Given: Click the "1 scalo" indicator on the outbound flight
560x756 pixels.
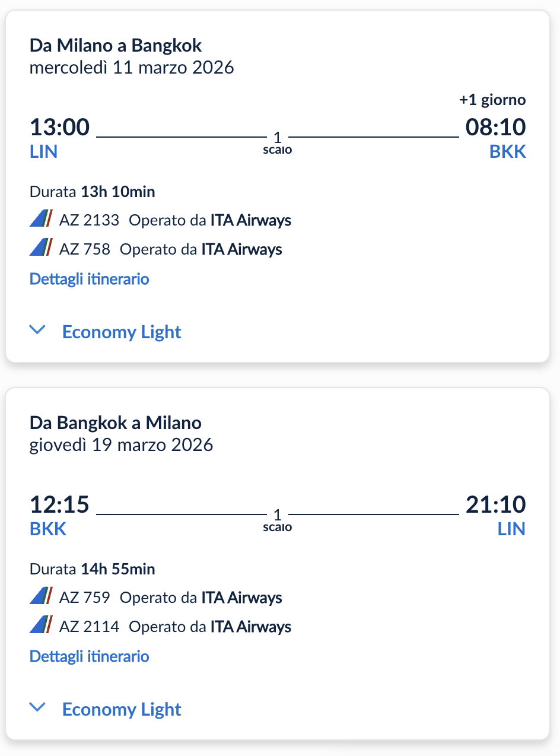Looking at the screenshot, I should tap(278, 143).
